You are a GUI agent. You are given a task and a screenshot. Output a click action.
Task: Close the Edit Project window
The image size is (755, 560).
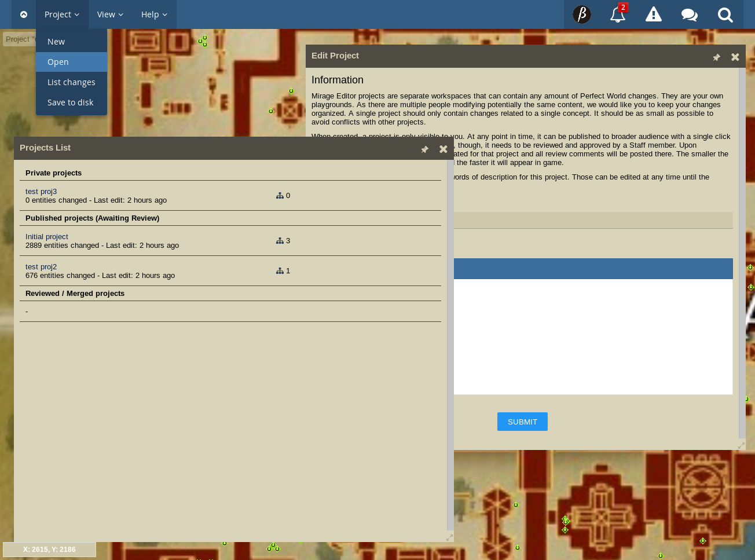(735, 57)
